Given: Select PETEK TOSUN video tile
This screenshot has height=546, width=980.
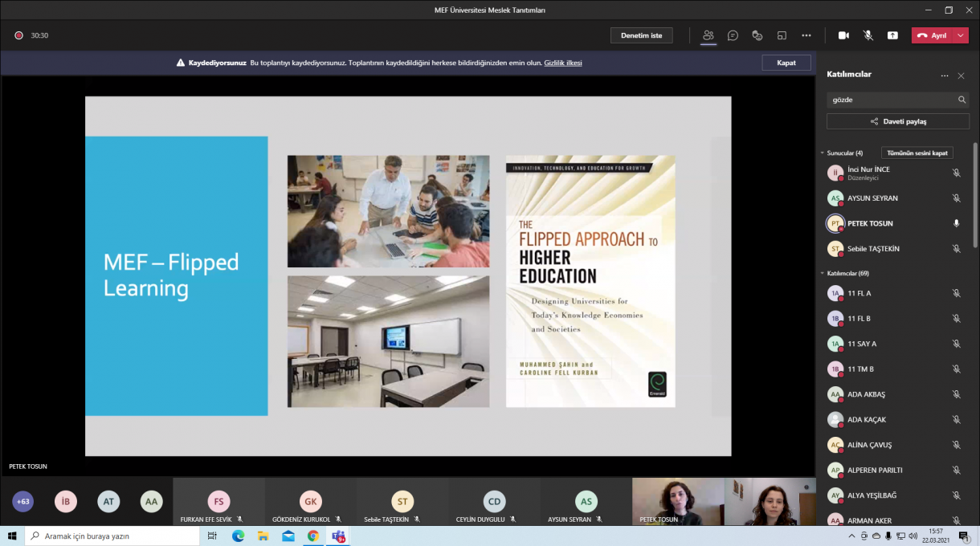Looking at the screenshot, I should click(678, 502).
